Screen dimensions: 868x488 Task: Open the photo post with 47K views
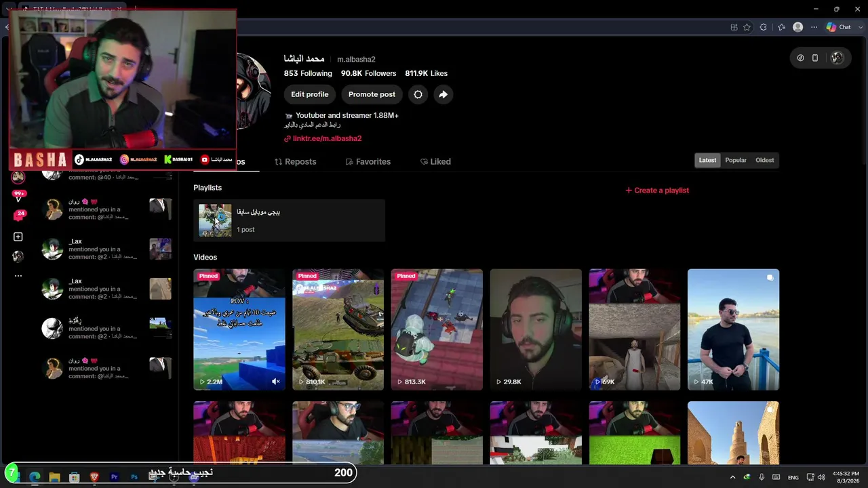click(734, 329)
